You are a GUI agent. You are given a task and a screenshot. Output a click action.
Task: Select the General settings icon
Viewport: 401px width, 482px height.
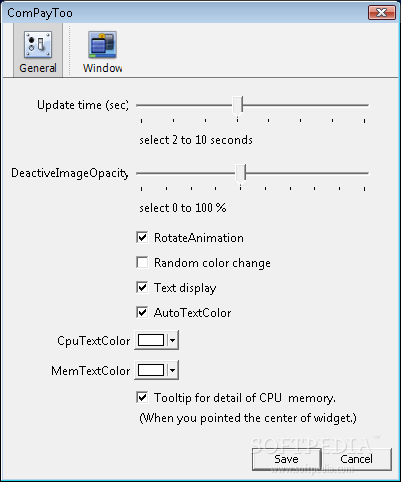[x=38, y=44]
